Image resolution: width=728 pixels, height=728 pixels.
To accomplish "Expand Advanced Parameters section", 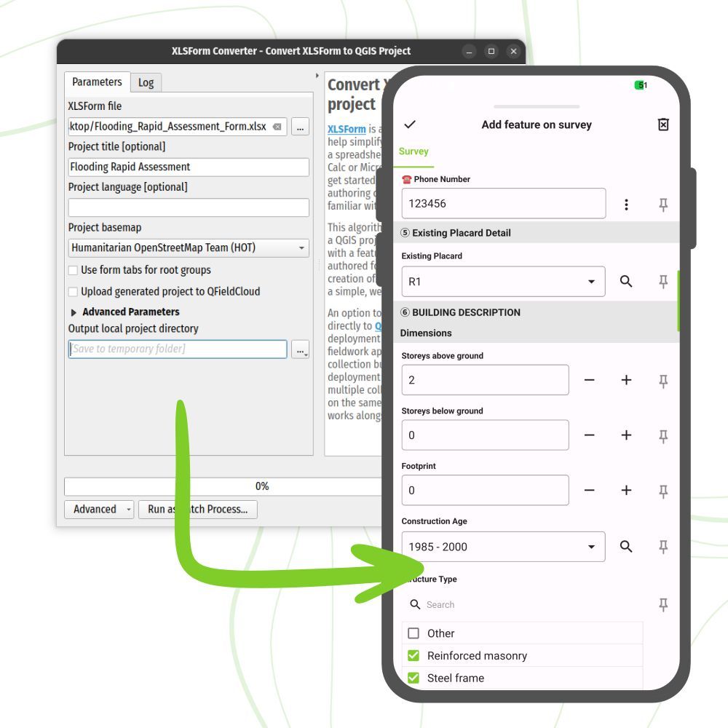I will click(x=74, y=312).
